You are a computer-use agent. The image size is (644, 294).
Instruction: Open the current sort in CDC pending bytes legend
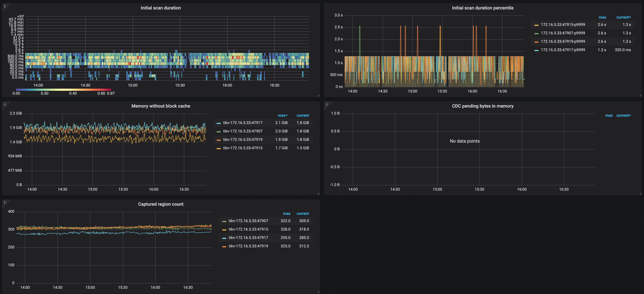pos(624,115)
